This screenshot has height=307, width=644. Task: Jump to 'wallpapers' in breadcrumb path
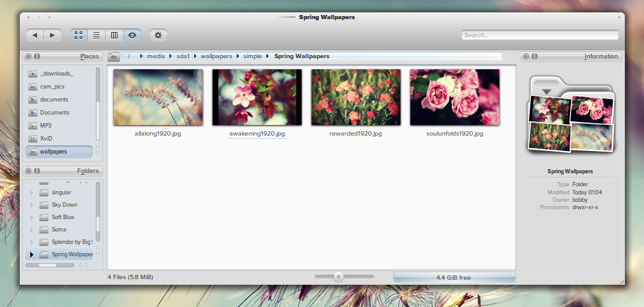(x=216, y=56)
